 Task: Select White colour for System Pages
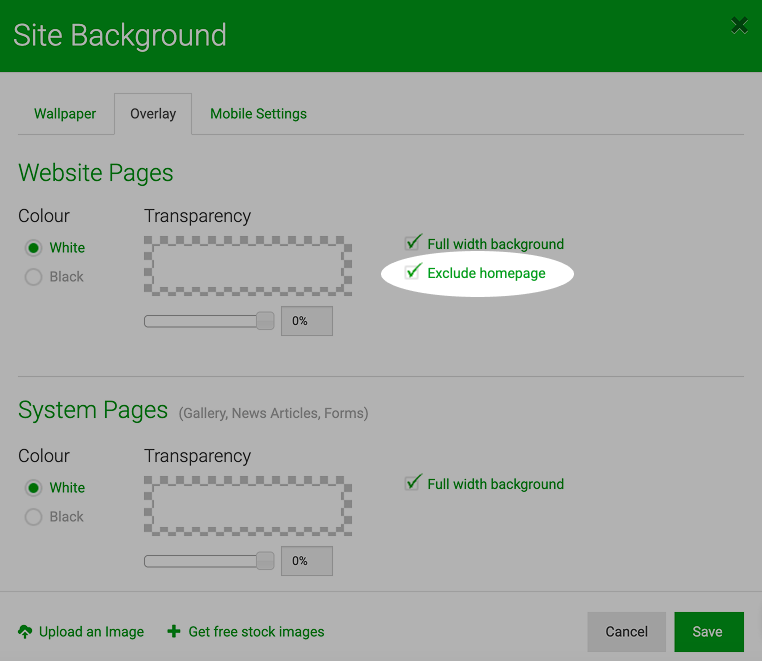coord(34,487)
